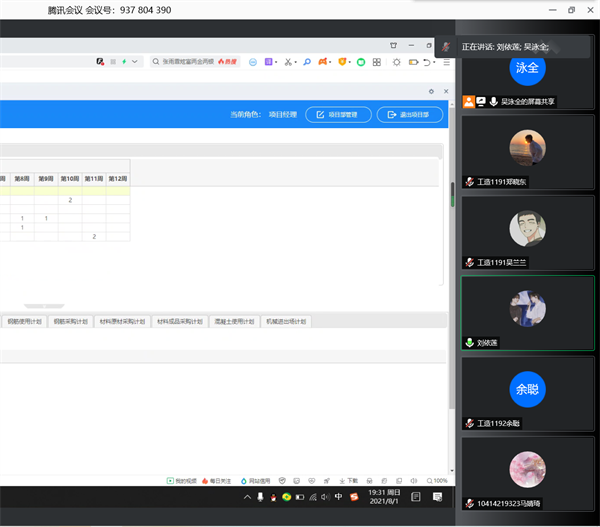This screenshot has height=527, width=600.
Task: Click the magnifier icon in browser toolbar
Action: click(304, 62)
